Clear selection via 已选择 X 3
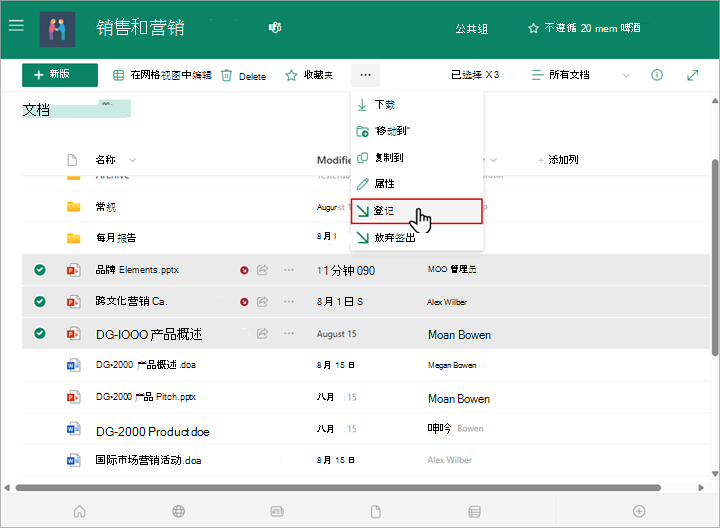This screenshot has width=720, height=528. point(475,75)
